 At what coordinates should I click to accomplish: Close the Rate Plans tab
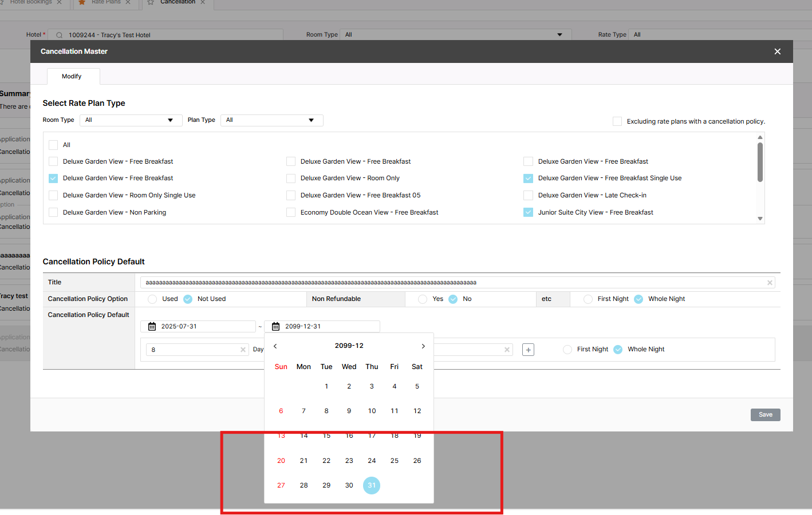click(128, 2)
